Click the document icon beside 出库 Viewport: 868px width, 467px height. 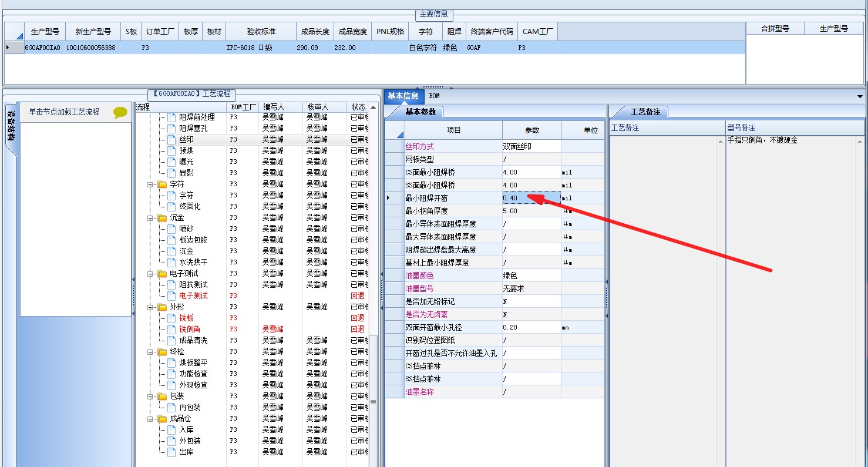point(171,452)
